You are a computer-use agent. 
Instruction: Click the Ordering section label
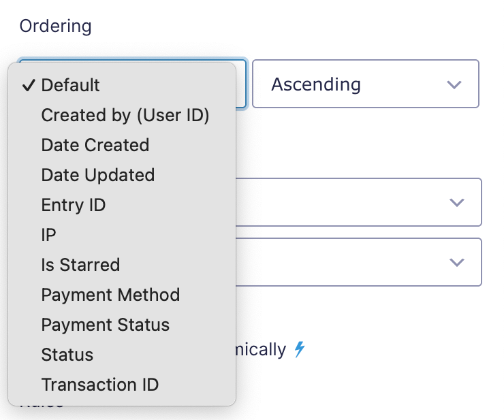click(x=56, y=26)
